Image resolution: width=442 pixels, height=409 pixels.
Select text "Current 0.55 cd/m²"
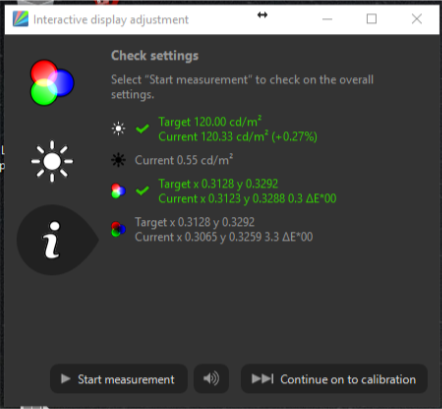pos(184,160)
